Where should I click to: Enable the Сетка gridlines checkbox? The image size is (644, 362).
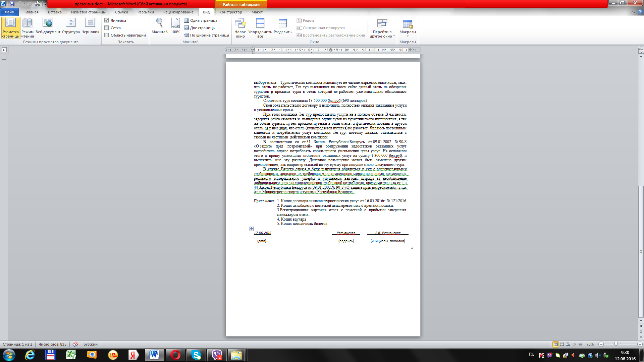coord(107,28)
